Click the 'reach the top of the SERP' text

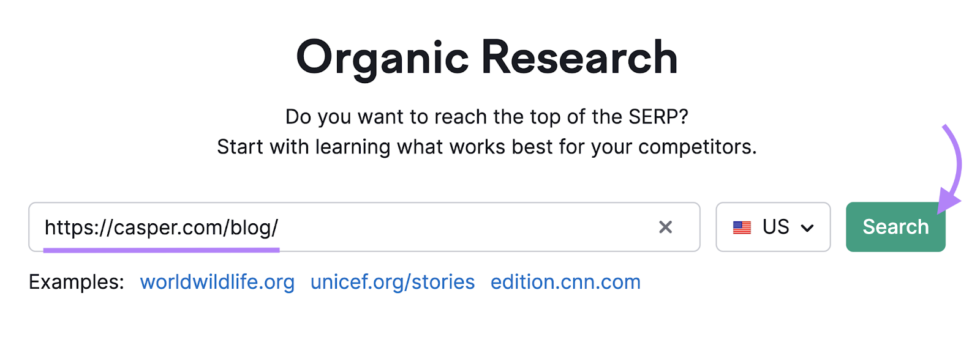[487, 117]
